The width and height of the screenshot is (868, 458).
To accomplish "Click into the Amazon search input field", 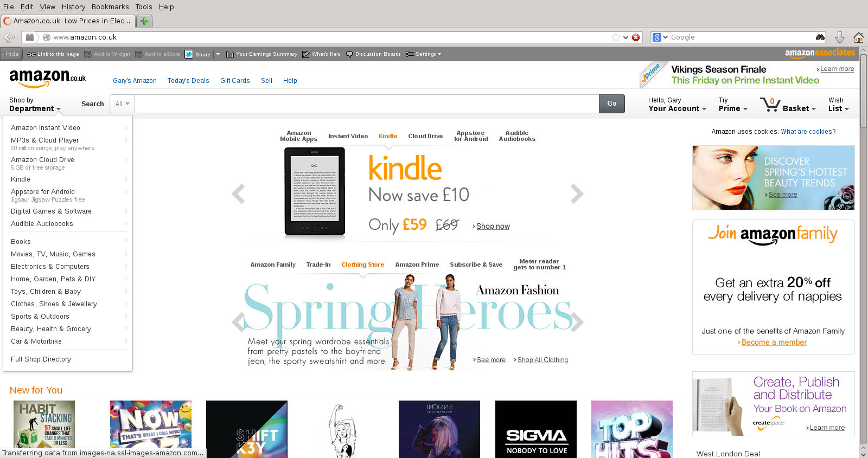I will click(x=366, y=104).
